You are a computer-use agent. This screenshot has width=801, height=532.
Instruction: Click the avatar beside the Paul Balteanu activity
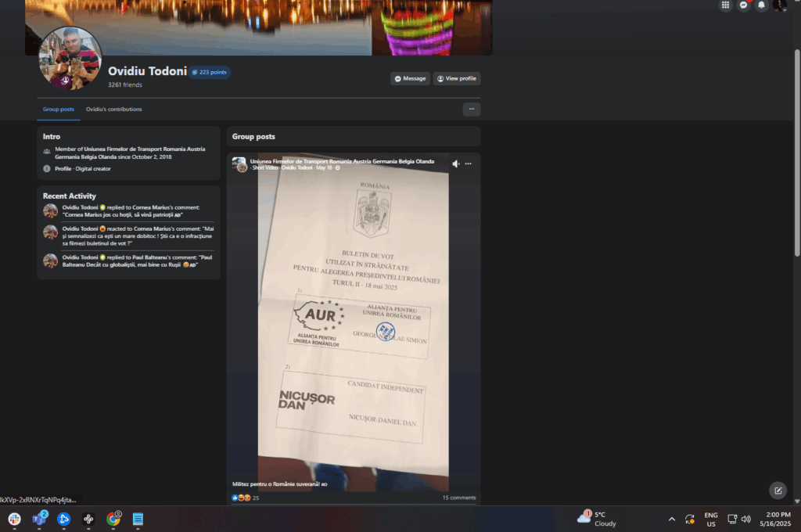(x=50, y=261)
